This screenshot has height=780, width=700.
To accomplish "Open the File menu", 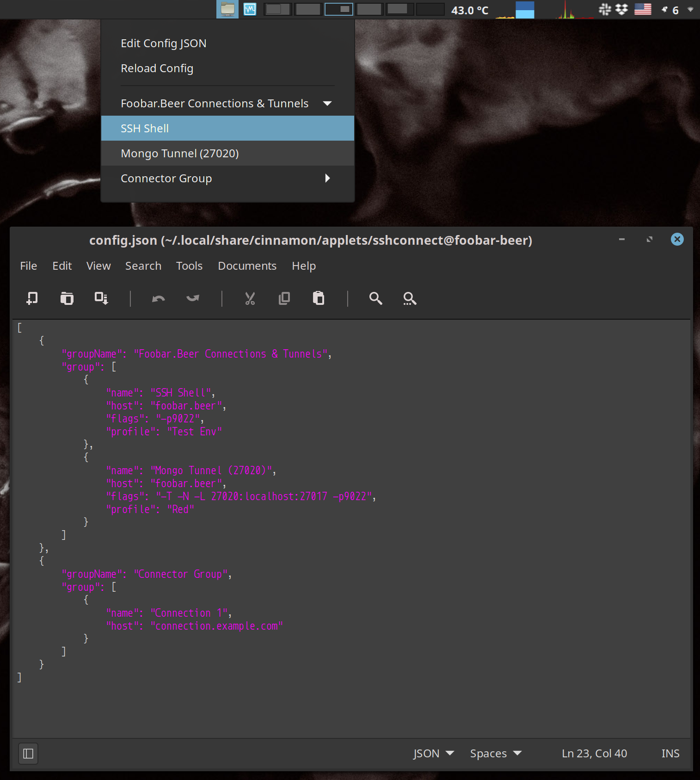I will pyautogui.click(x=29, y=266).
